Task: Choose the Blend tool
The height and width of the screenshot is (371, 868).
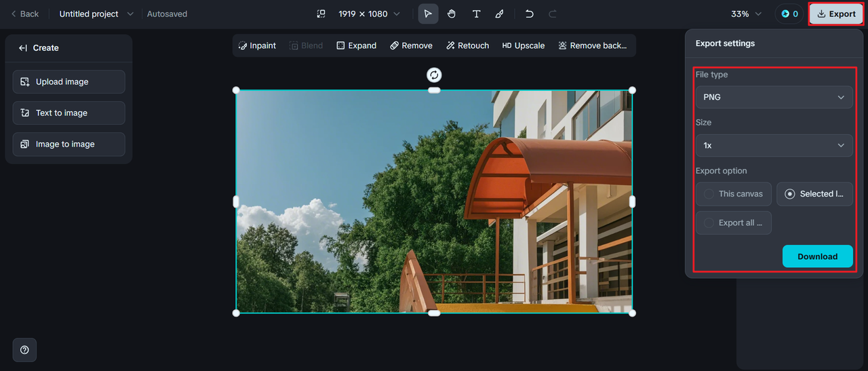Action: click(x=307, y=45)
